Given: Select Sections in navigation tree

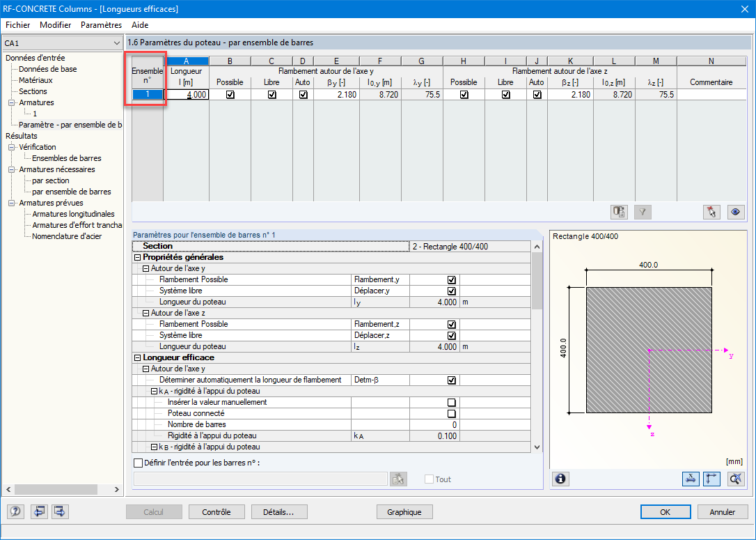Looking at the screenshot, I should [x=33, y=91].
